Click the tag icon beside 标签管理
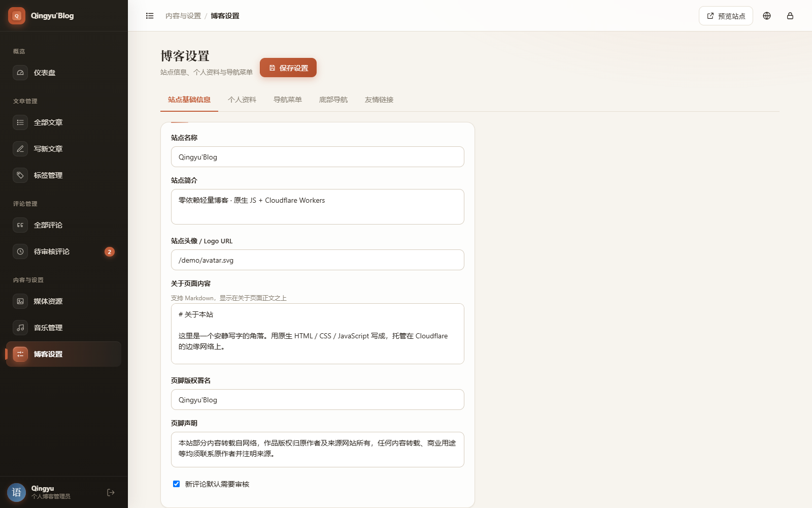812x508 pixels. pos(20,175)
